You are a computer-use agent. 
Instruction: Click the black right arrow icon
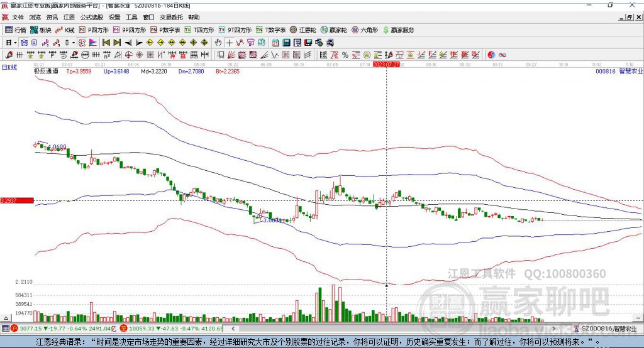pyautogui.click(x=139, y=43)
